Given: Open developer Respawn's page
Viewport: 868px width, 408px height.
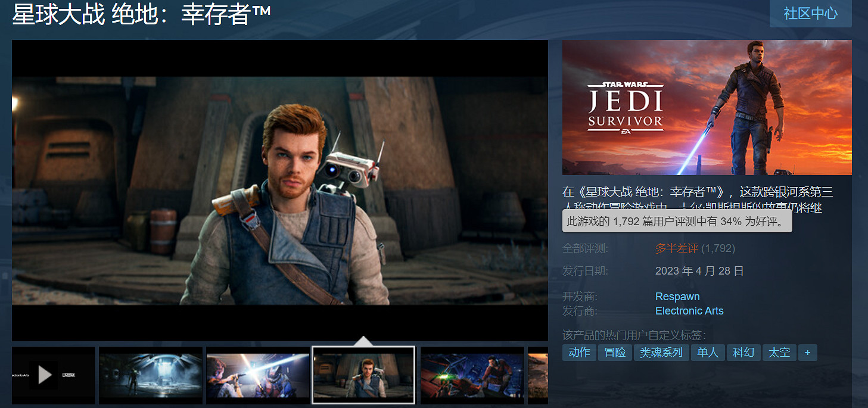Looking at the screenshot, I should [x=677, y=297].
